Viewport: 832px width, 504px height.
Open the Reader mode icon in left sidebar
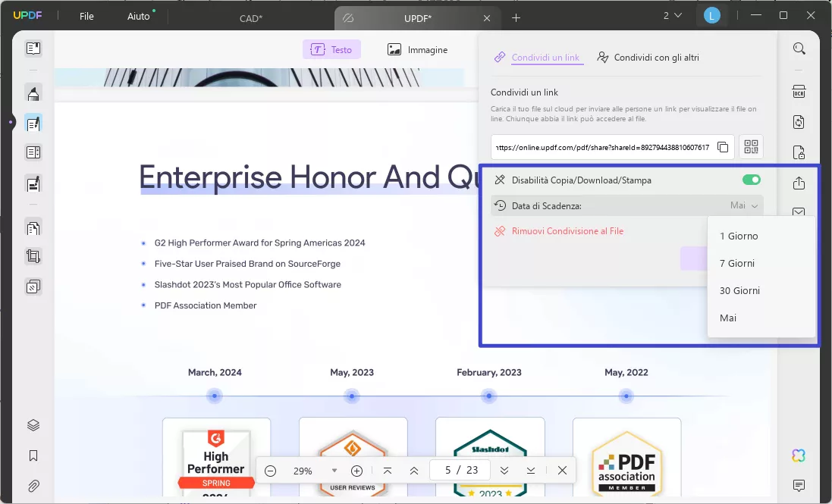tap(33, 49)
